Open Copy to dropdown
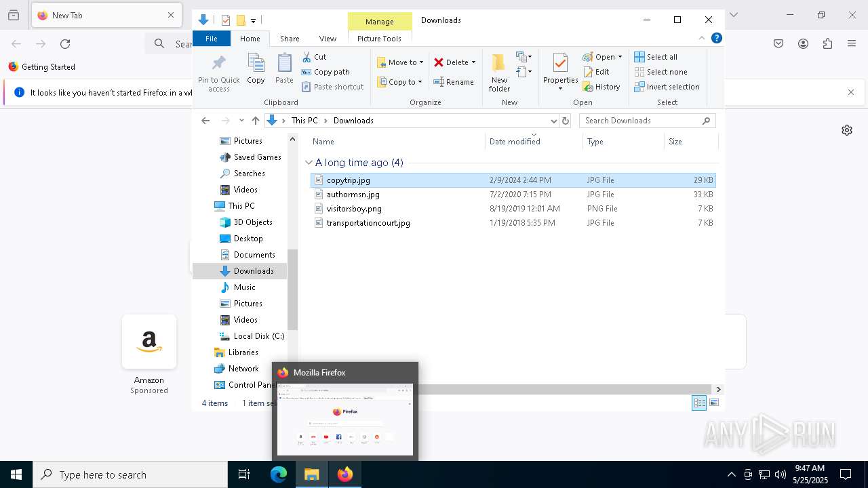 399,82
